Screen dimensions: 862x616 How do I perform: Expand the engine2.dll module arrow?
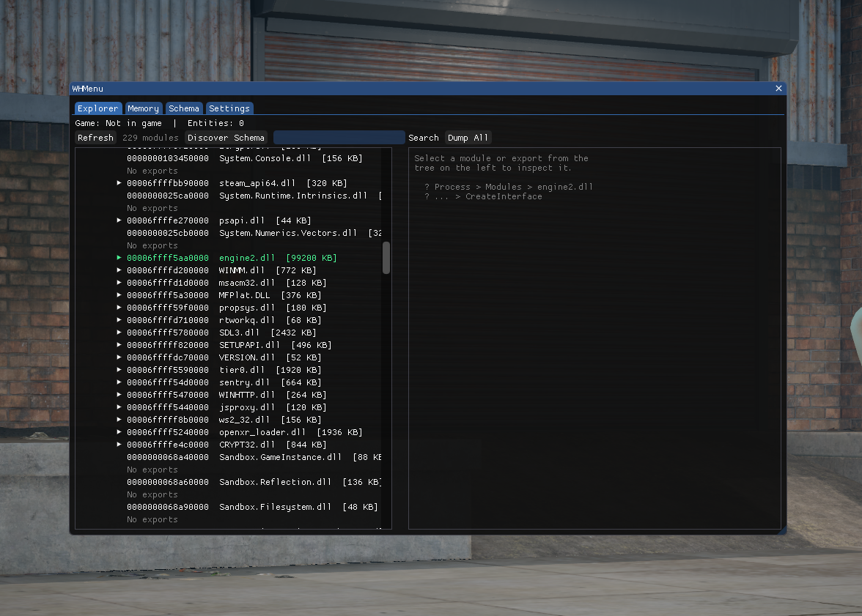119,258
